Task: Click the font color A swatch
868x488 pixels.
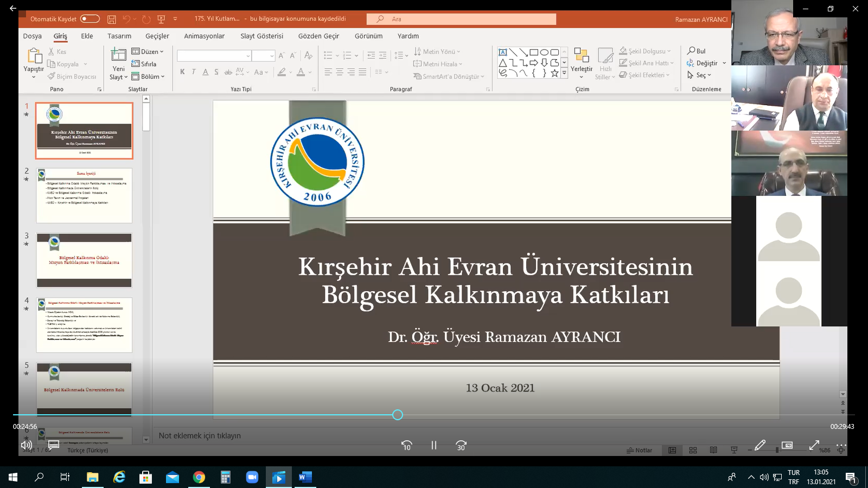Action: coord(301,72)
